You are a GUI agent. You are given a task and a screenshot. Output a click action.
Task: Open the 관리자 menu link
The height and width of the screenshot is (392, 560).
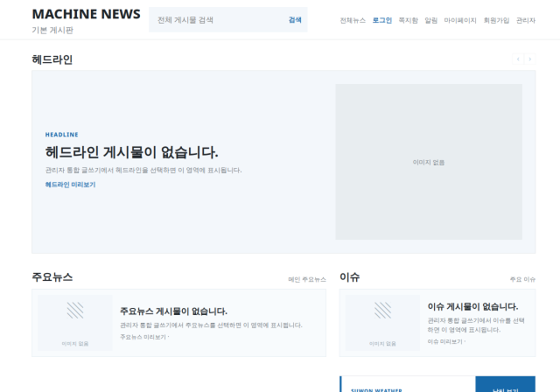[x=526, y=20]
